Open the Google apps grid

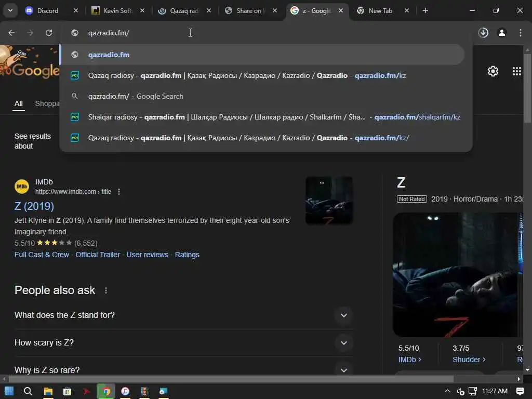point(516,71)
